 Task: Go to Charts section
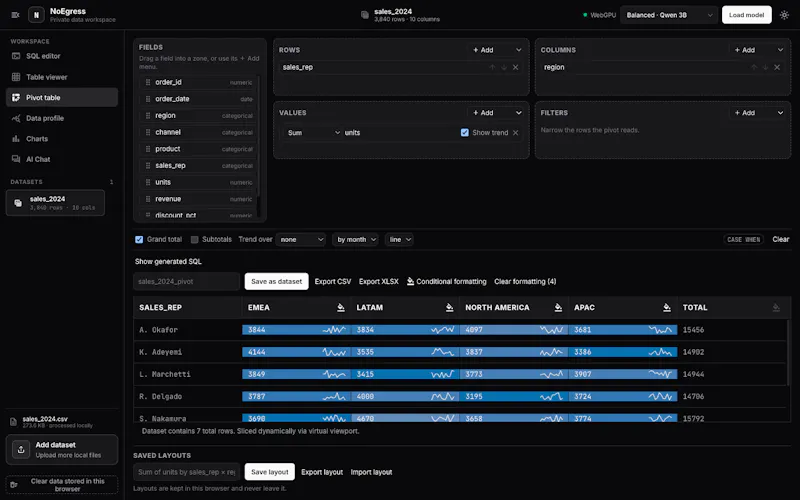[x=62, y=139]
